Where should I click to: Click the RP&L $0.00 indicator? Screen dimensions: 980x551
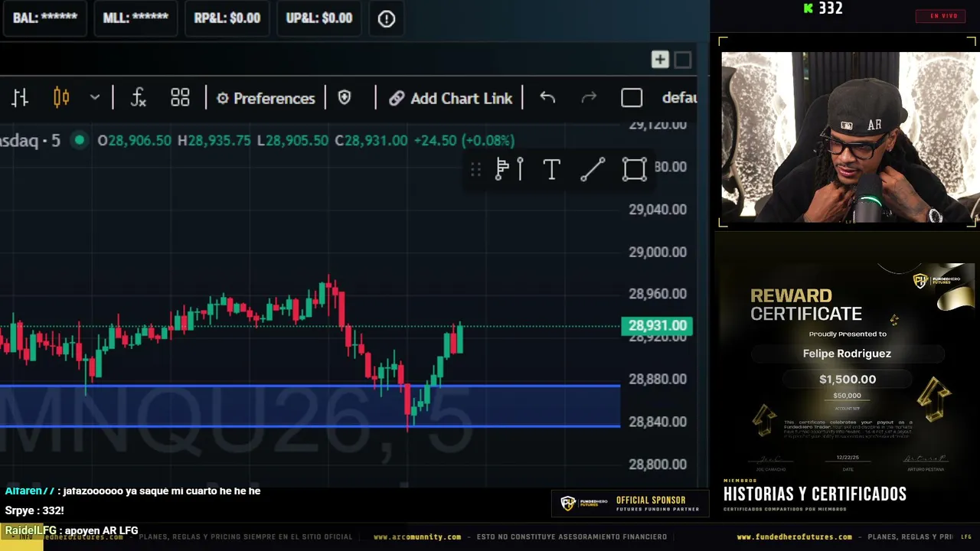coord(227,18)
